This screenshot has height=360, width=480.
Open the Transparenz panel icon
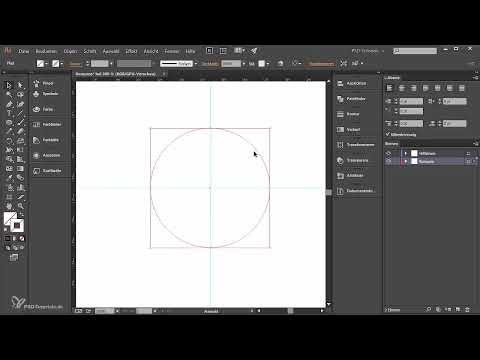click(x=340, y=160)
